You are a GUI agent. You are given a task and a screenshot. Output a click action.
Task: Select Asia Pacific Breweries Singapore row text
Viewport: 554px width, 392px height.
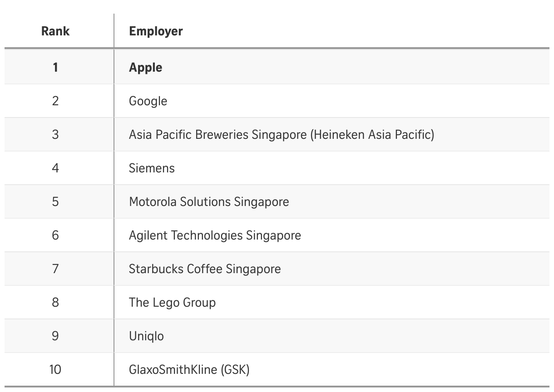pyautogui.click(x=281, y=135)
